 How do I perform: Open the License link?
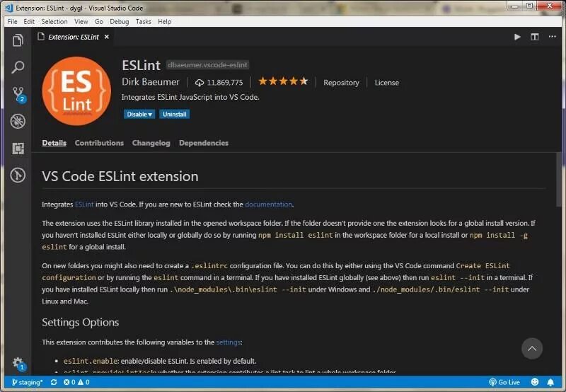[386, 83]
